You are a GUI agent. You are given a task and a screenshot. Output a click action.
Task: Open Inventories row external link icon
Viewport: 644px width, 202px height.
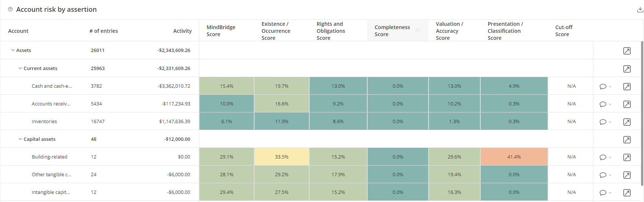pyautogui.click(x=627, y=122)
